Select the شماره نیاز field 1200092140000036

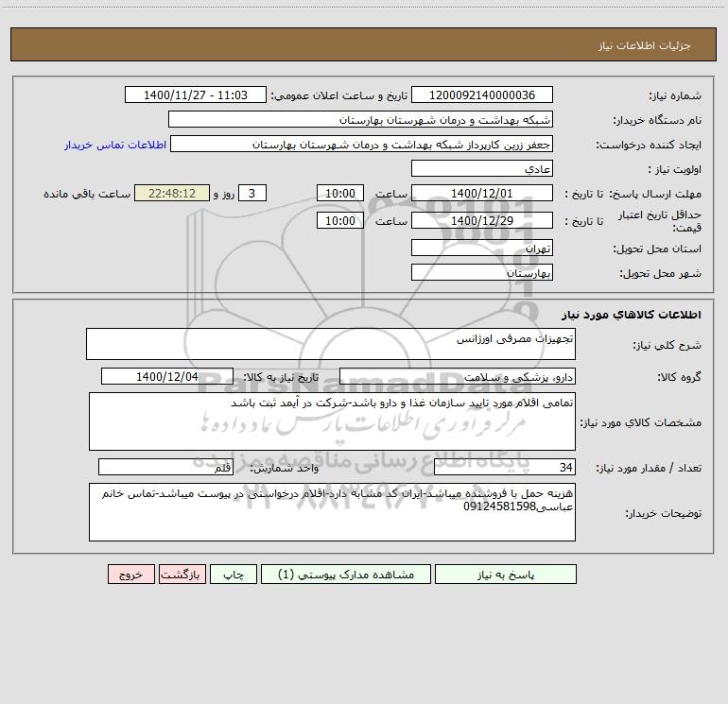pyautogui.click(x=482, y=95)
